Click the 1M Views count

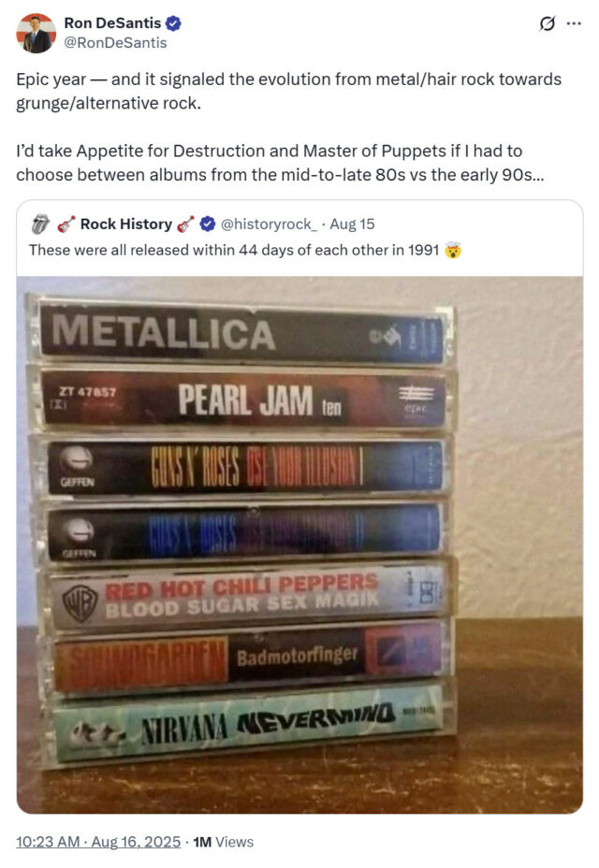tap(223, 842)
